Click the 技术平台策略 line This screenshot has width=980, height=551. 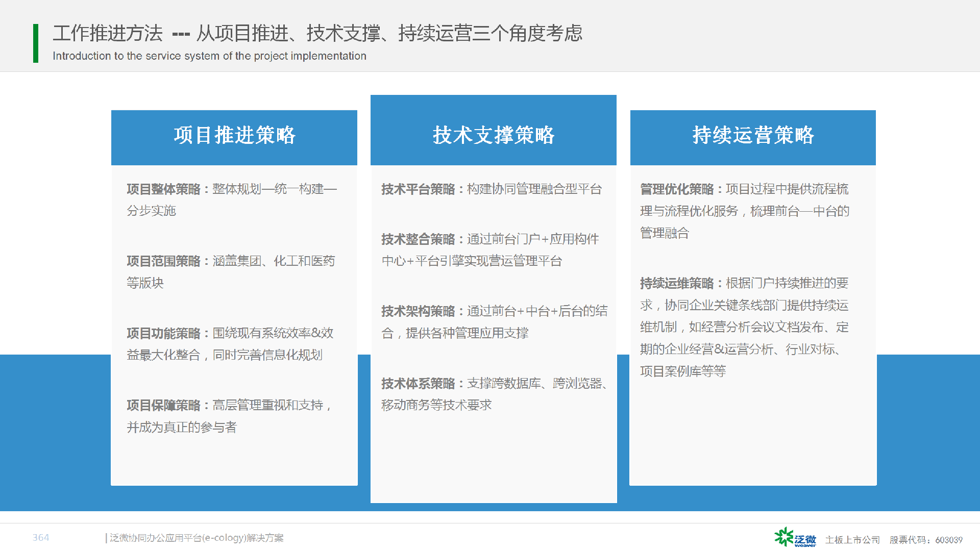[x=492, y=189]
